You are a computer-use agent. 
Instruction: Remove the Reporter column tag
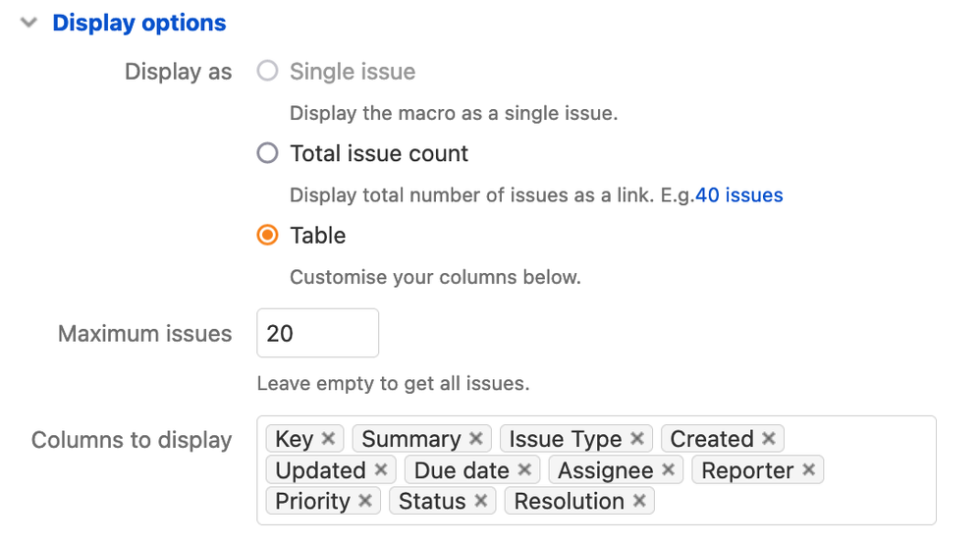808,470
